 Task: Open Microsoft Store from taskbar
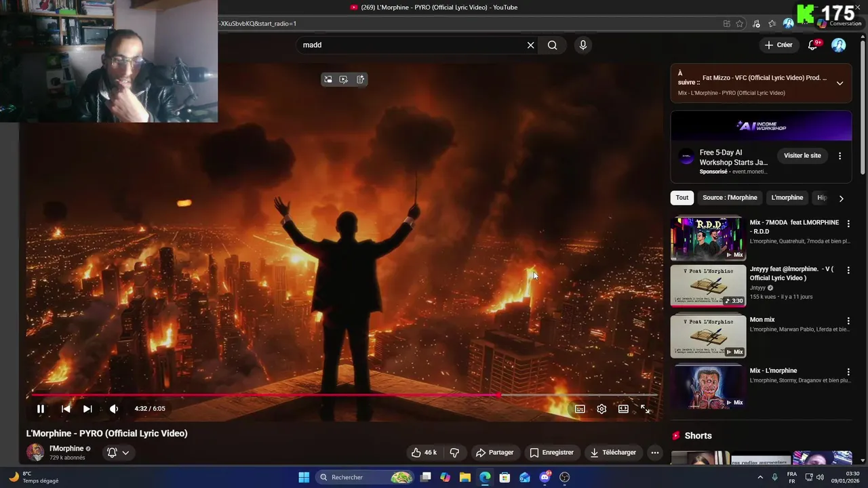pos(505,477)
